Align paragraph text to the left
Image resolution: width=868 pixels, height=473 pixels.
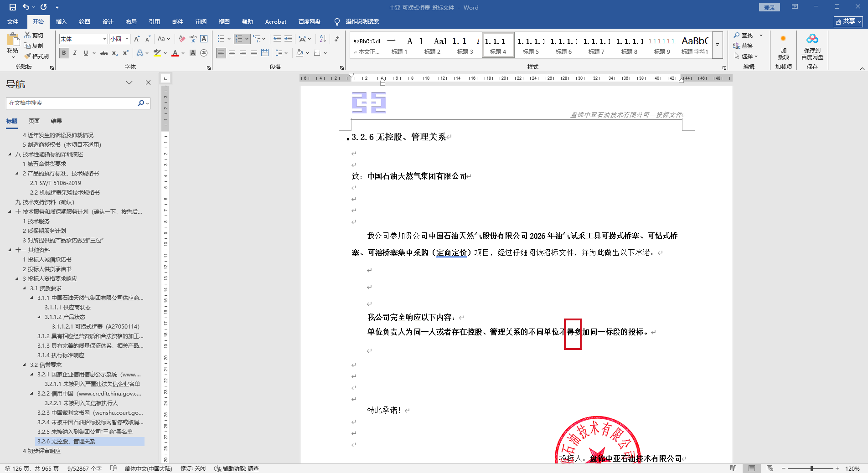221,53
